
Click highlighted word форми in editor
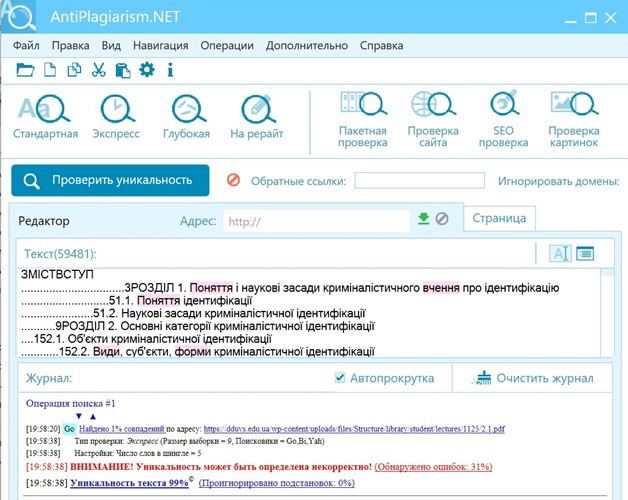pos(193,352)
